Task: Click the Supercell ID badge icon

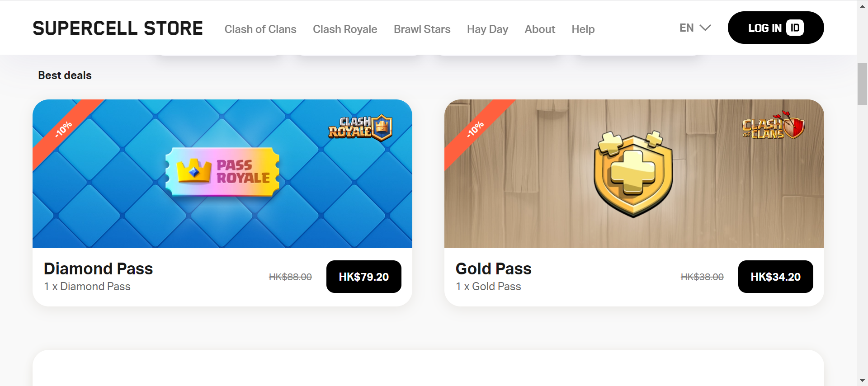Action: coord(795,28)
